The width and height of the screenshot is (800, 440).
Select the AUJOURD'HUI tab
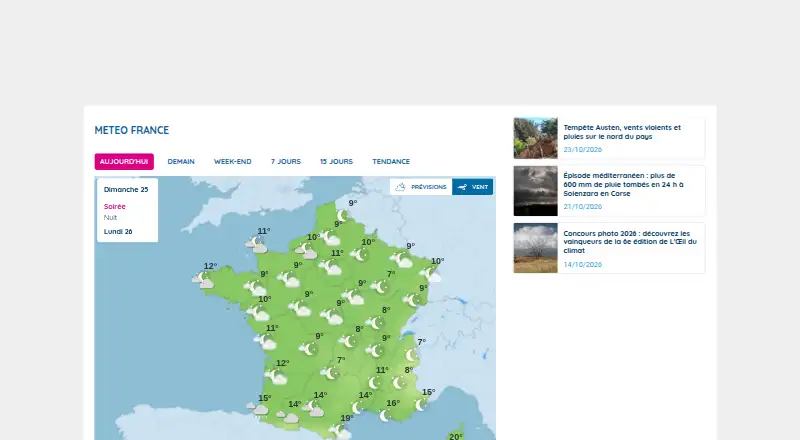click(124, 161)
